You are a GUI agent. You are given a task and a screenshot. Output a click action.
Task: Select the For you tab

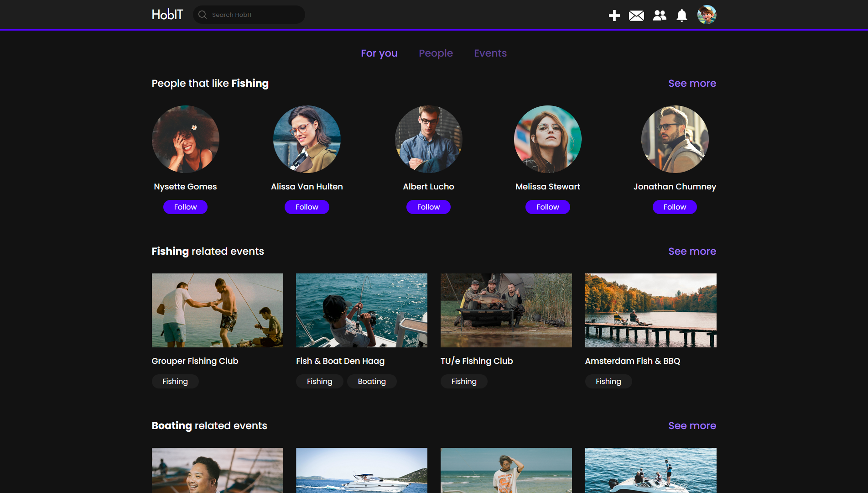point(379,53)
